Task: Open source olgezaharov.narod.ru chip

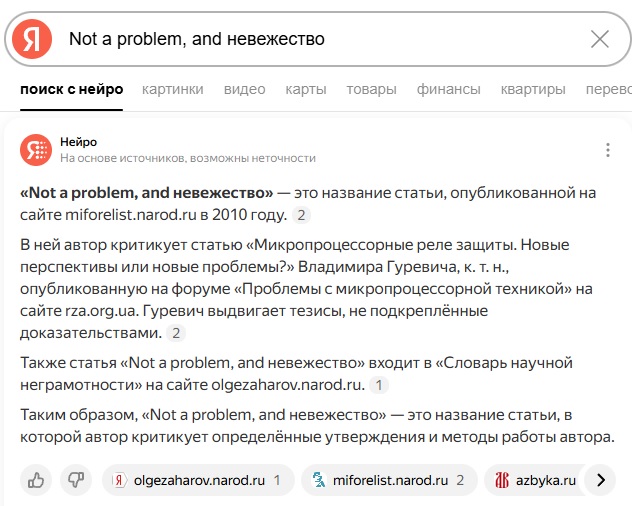Action: (198, 480)
